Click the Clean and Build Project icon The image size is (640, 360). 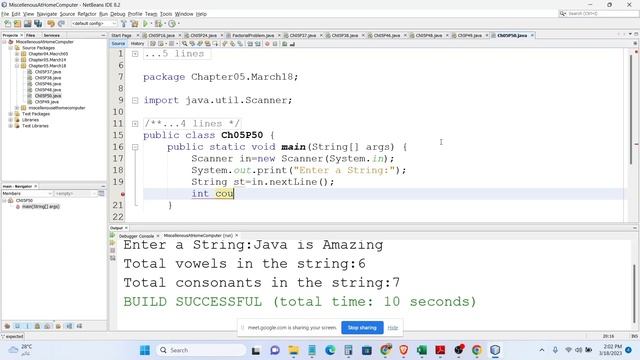134,24
